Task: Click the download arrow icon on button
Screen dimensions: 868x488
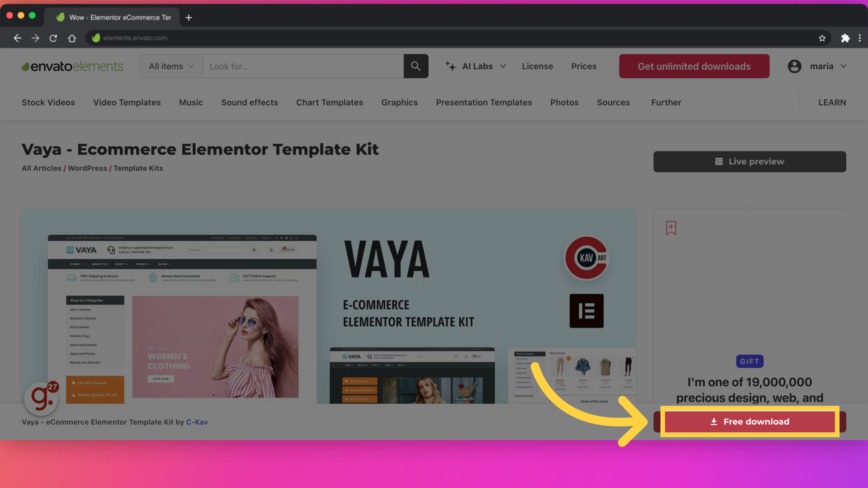Action: pos(713,421)
